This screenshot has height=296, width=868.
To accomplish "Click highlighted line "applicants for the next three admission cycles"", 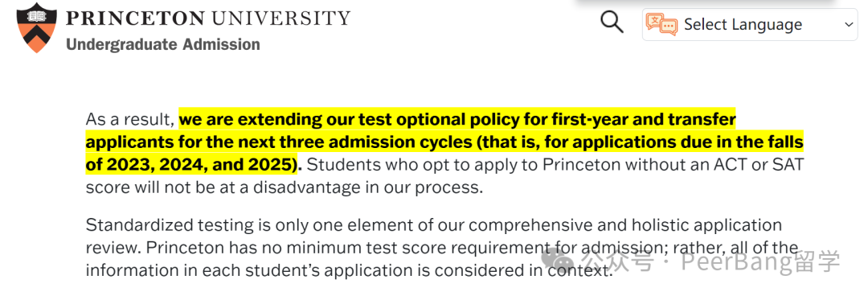I will tap(444, 142).
